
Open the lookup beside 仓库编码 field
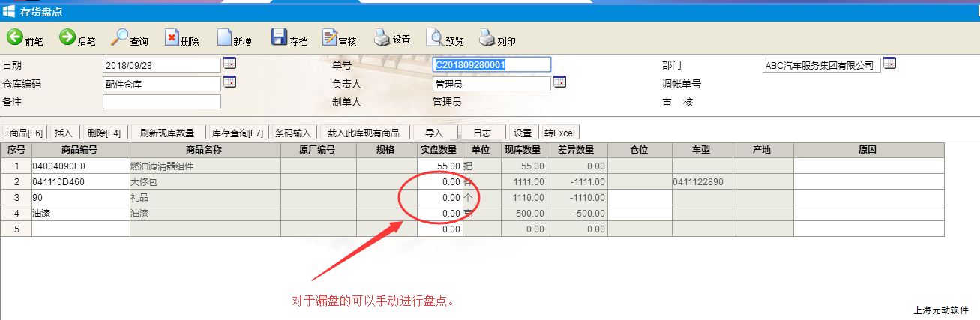pyautogui.click(x=230, y=82)
